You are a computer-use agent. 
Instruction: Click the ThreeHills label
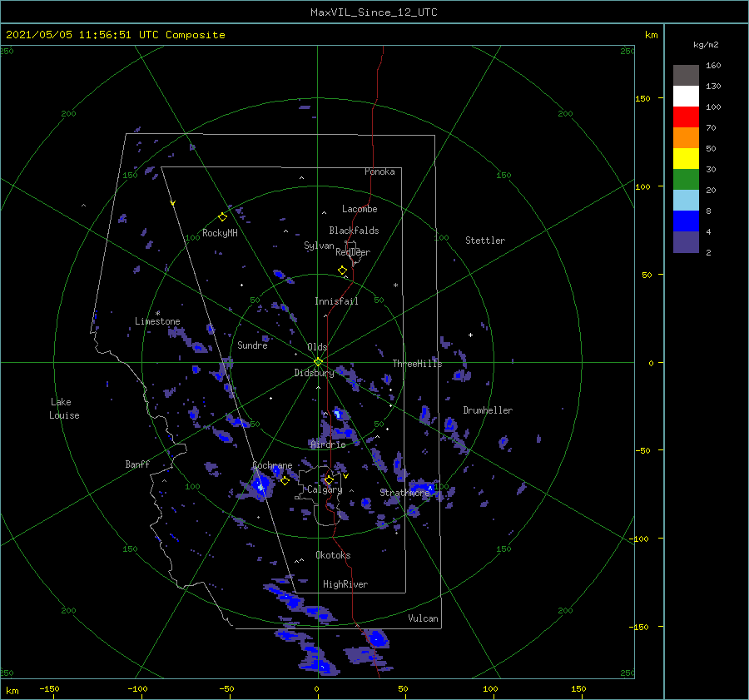click(418, 364)
